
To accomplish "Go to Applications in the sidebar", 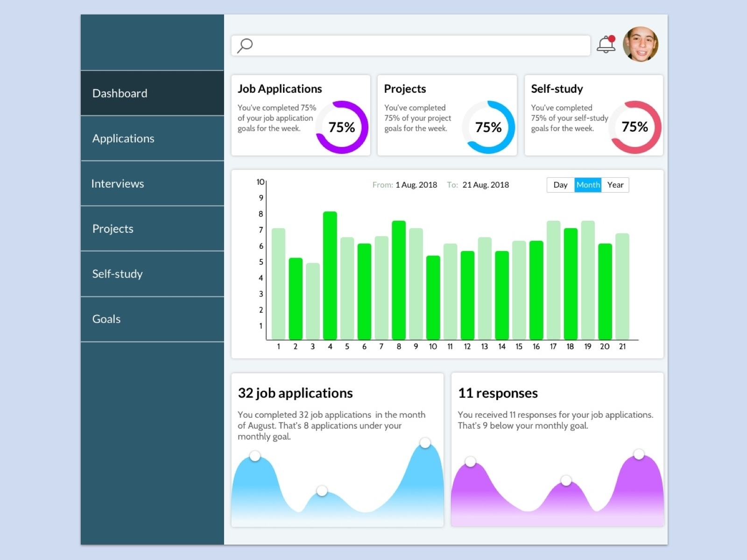I will coord(152,139).
